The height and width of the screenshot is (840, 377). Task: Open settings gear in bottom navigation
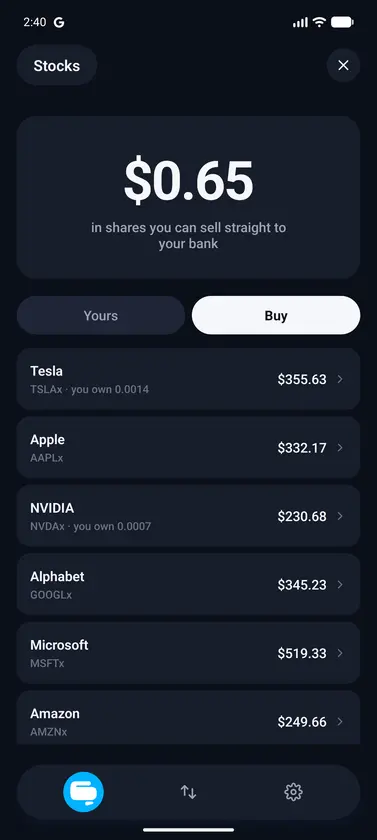[293, 792]
